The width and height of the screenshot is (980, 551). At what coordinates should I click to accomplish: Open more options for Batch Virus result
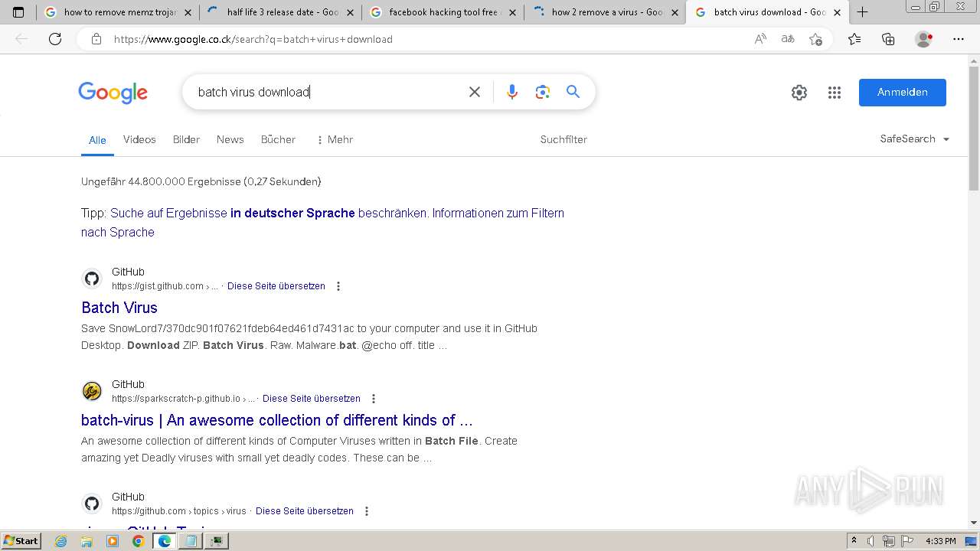click(x=338, y=286)
